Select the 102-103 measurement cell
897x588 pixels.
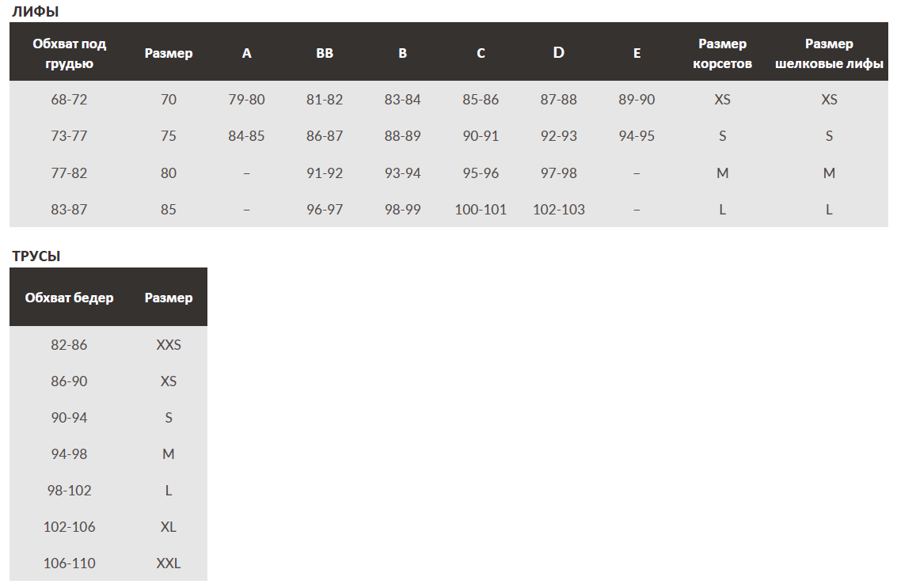click(x=559, y=210)
